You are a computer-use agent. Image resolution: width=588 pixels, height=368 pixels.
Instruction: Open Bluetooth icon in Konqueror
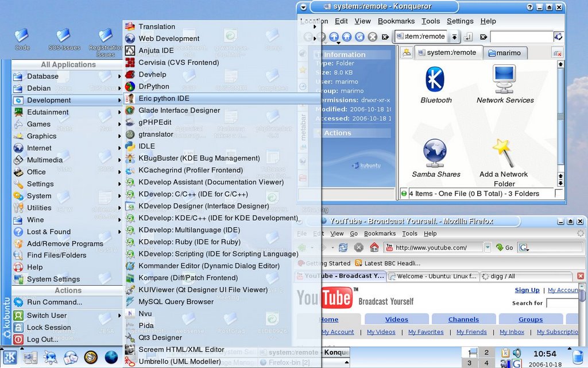(436, 85)
